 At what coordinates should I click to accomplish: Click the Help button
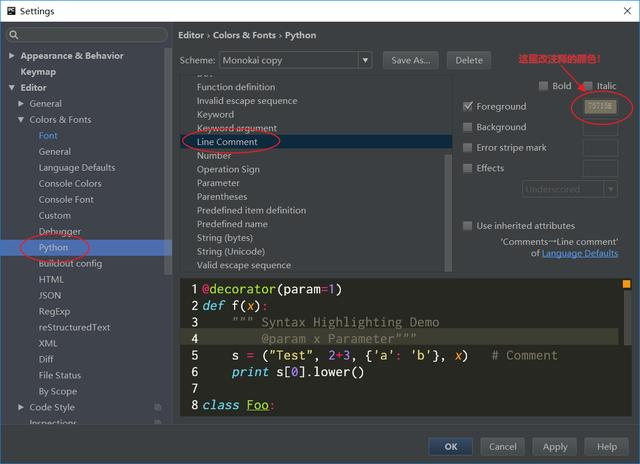tap(607, 446)
